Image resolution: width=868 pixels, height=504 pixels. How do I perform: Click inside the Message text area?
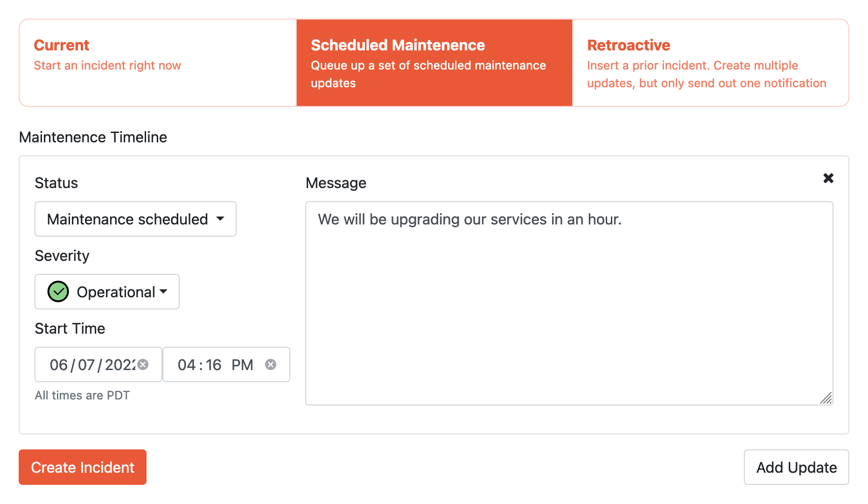coord(569,303)
